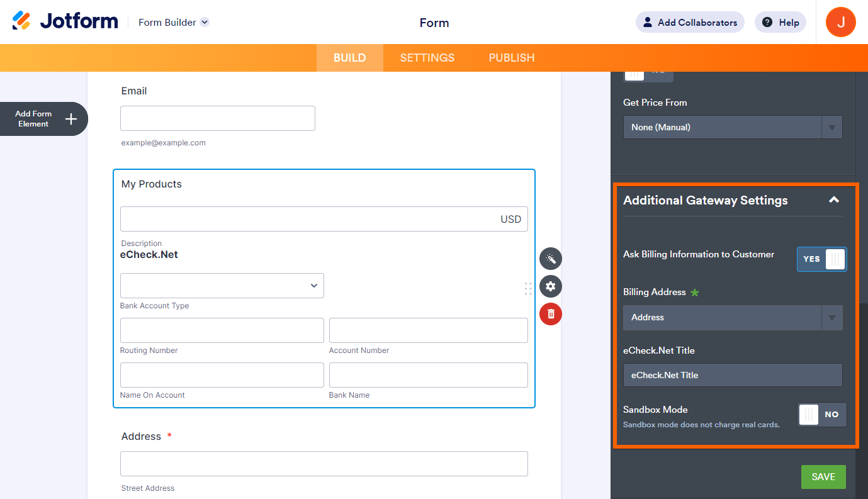This screenshot has height=499, width=868.
Task: Collapse the Additional Gateway Settings section
Action: (834, 200)
